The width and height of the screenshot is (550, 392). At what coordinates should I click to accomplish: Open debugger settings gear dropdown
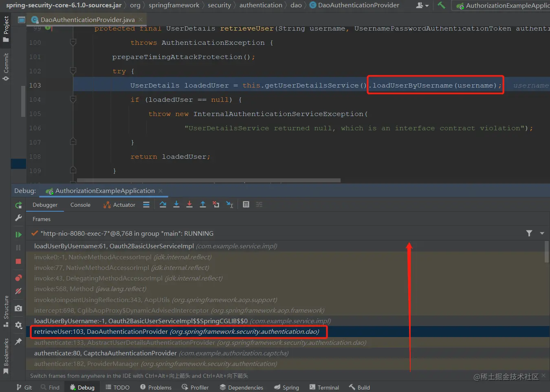click(18, 325)
